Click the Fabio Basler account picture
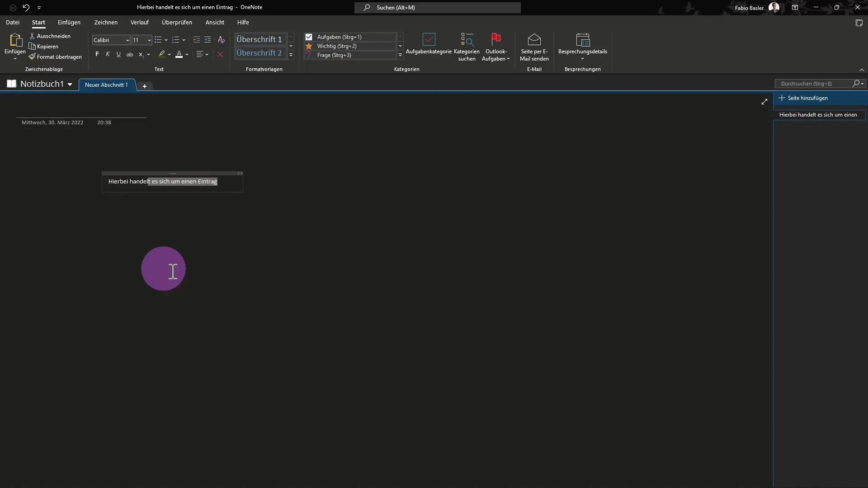Image resolution: width=868 pixels, height=488 pixels. pyautogui.click(x=774, y=8)
